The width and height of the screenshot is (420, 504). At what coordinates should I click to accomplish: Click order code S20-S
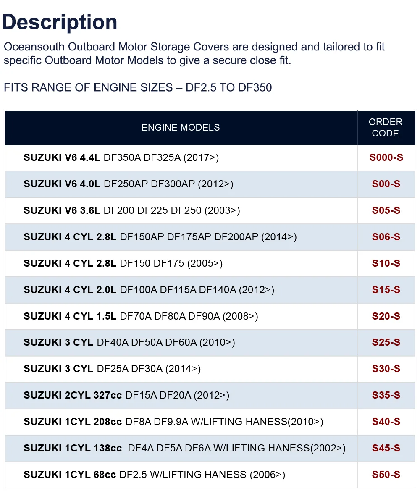pos(386,316)
